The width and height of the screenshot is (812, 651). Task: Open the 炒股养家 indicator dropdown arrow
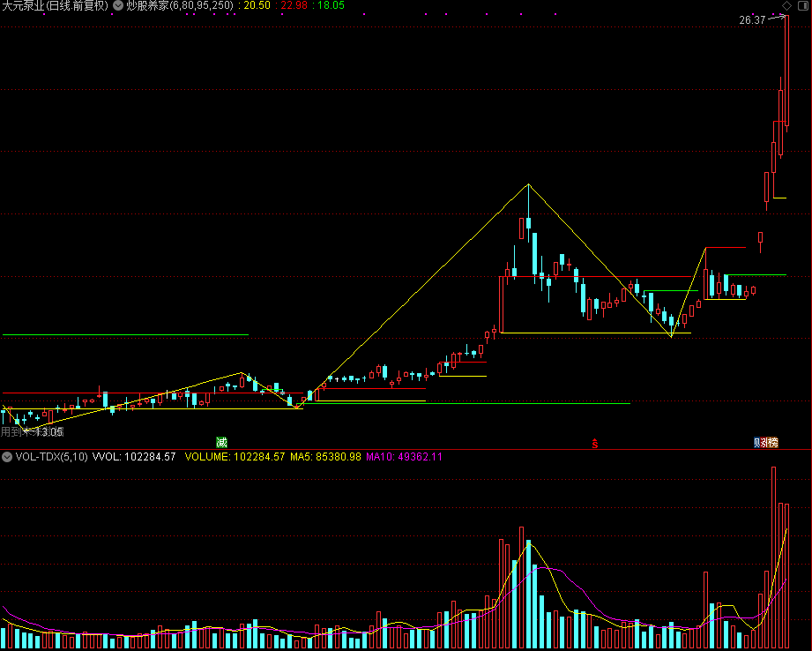coord(118,5)
